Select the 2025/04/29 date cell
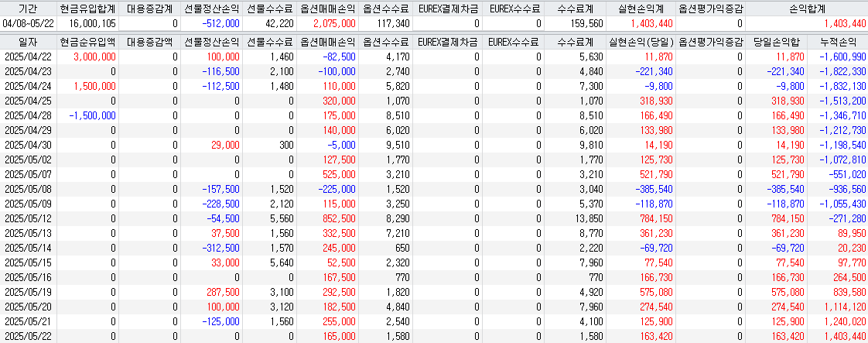Screen dimensions: 868x343 point(28,129)
